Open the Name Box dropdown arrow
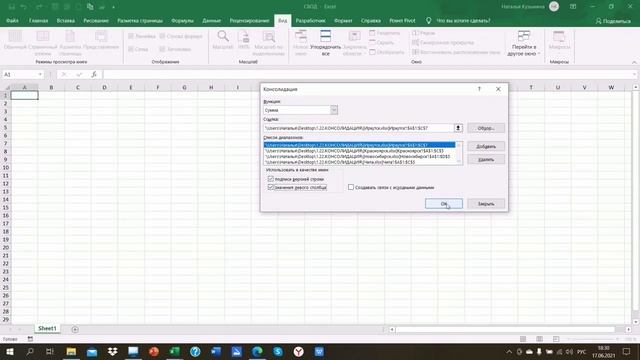Image resolution: width=640 pixels, height=360 pixels. click(x=40, y=74)
